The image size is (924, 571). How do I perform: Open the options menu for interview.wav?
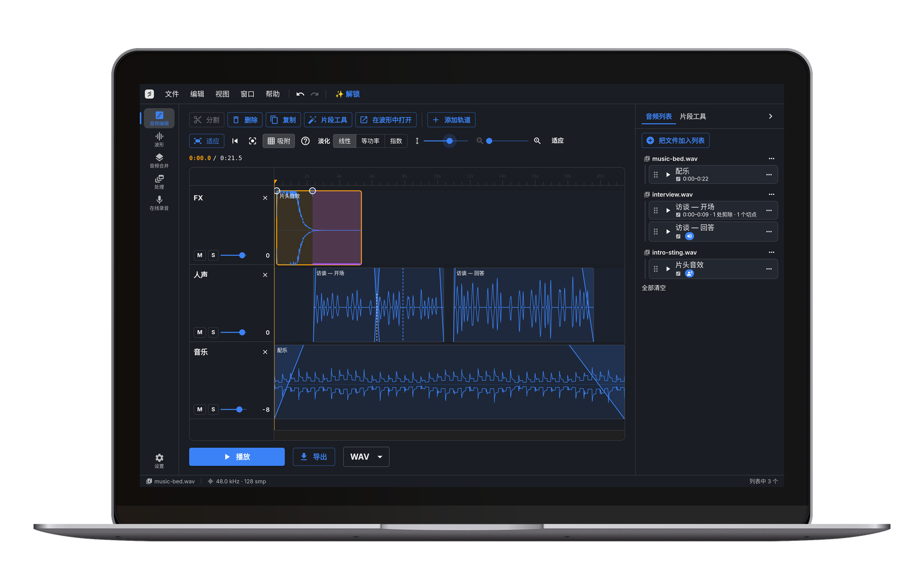click(771, 194)
